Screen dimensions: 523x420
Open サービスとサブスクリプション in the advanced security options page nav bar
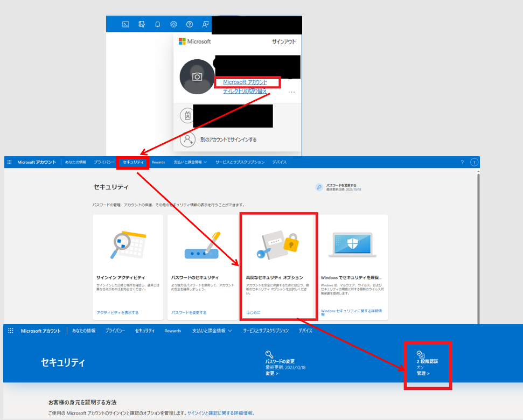[266, 331]
